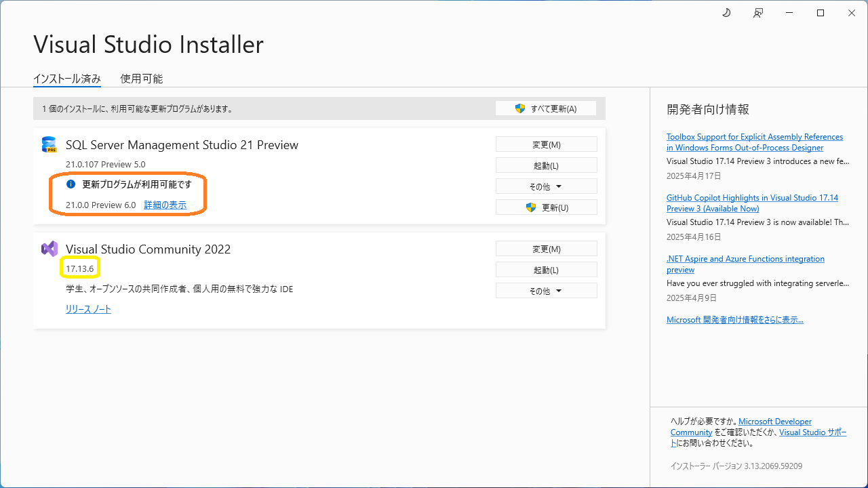Open その他 dropdown for SQL Server Management Studio

pos(547,186)
